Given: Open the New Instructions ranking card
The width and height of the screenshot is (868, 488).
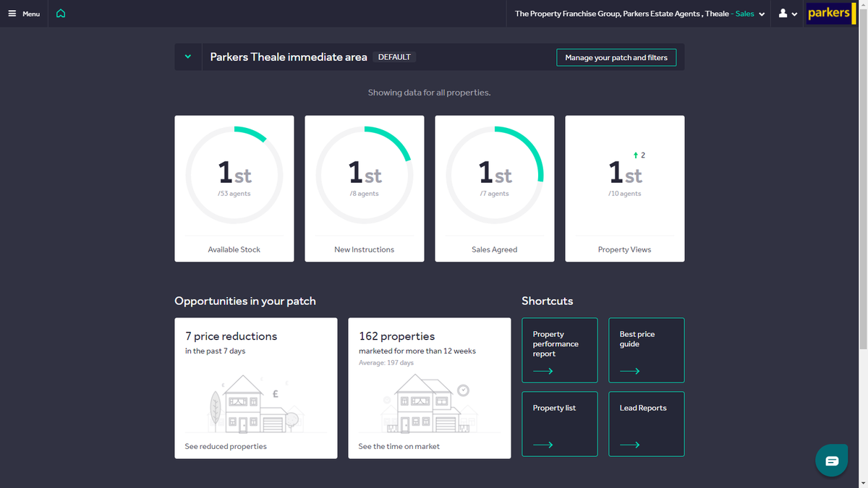Looking at the screenshot, I should 365,189.
